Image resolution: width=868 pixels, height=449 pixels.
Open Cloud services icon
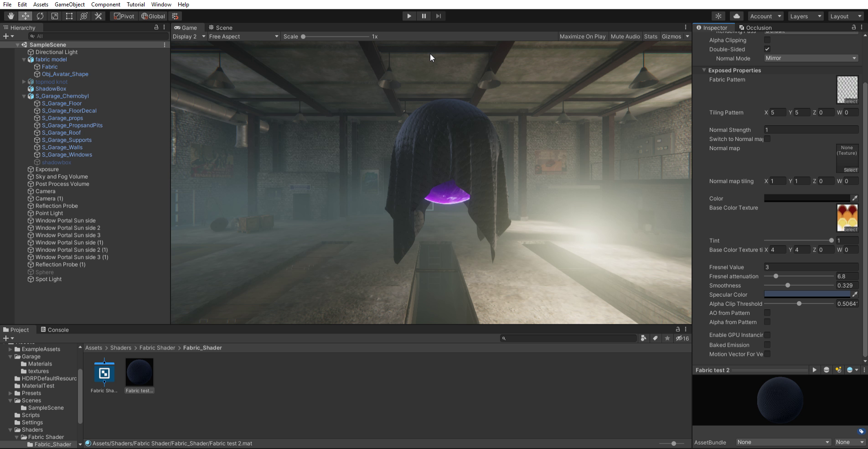coord(736,16)
